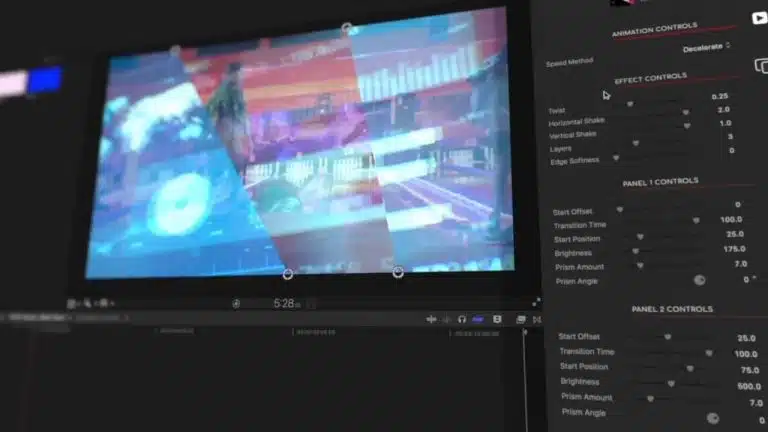This screenshot has width=768, height=432.
Task: Click the Horizontal Shake value 2.0
Action: (x=724, y=110)
